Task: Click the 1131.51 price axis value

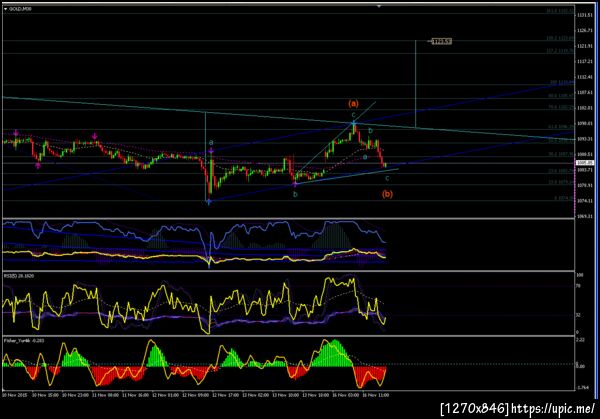Action: click(585, 15)
